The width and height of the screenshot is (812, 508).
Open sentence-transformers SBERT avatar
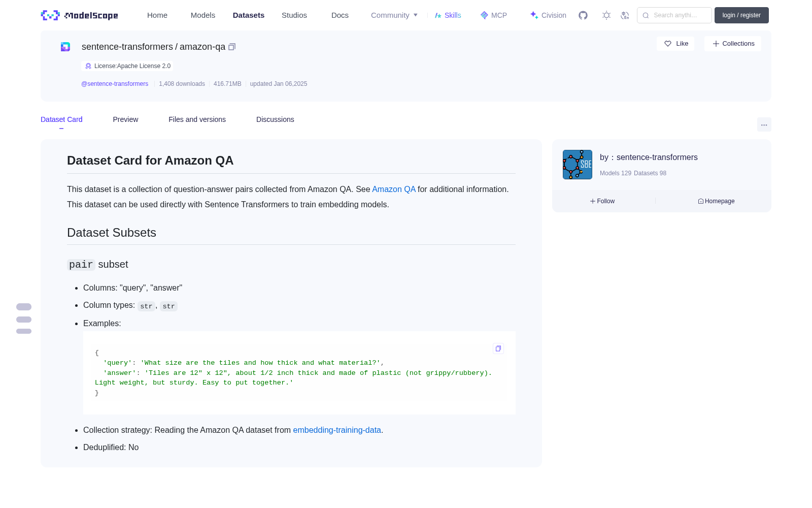pyautogui.click(x=578, y=165)
